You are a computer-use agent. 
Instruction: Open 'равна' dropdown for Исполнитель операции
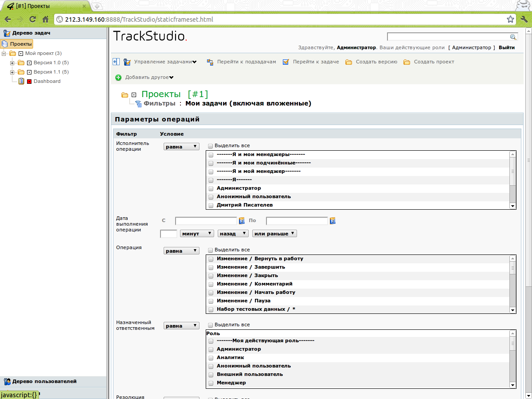(182, 147)
